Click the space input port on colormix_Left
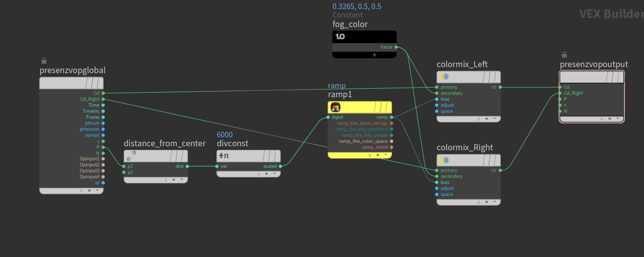This screenshot has height=257, width=644. [437, 111]
